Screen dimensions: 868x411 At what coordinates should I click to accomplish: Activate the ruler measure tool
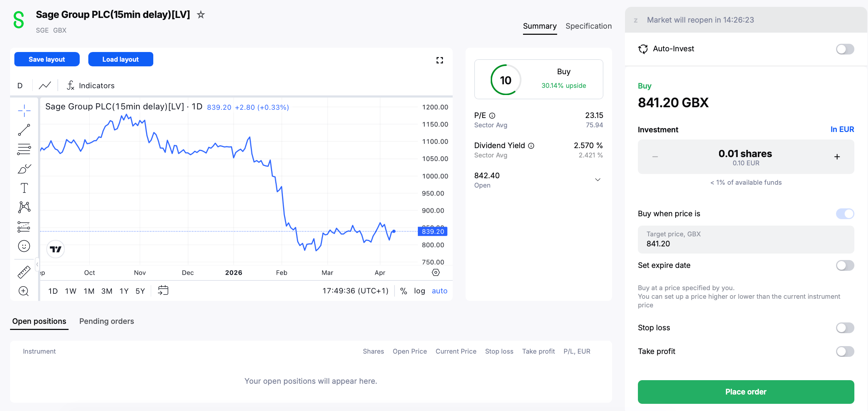pos(24,272)
